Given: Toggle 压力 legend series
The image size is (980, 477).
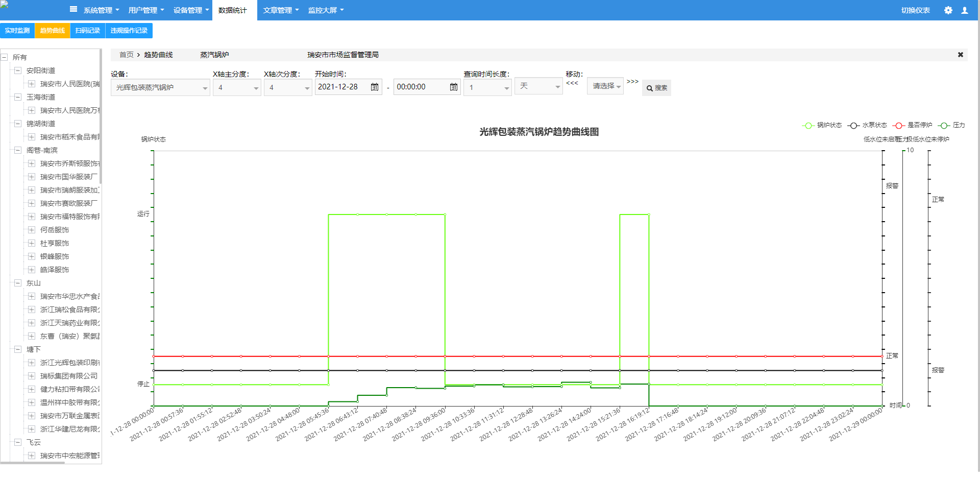Looking at the screenshot, I should [x=951, y=125].
